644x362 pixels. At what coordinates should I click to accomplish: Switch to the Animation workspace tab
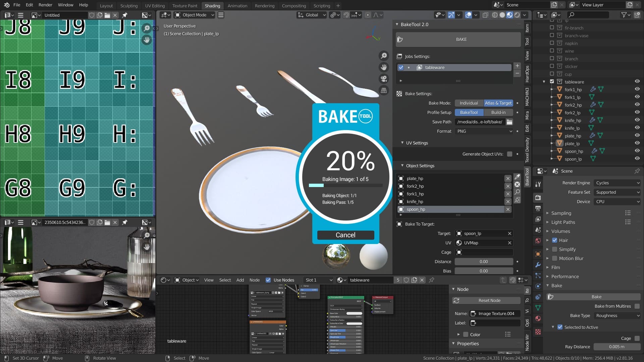[x=237, y=6]
